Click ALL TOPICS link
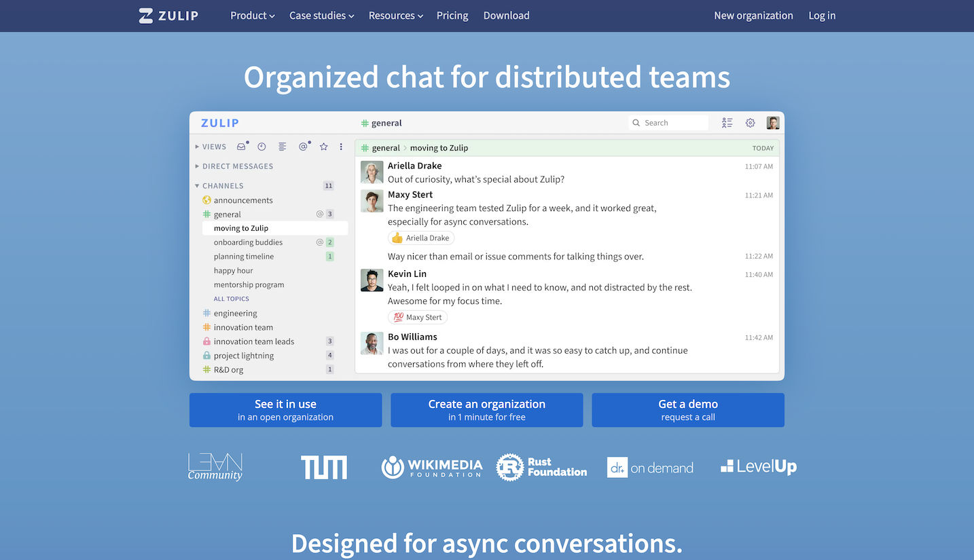The height and width of the screenshot is (560, 974). pos(232,299)
